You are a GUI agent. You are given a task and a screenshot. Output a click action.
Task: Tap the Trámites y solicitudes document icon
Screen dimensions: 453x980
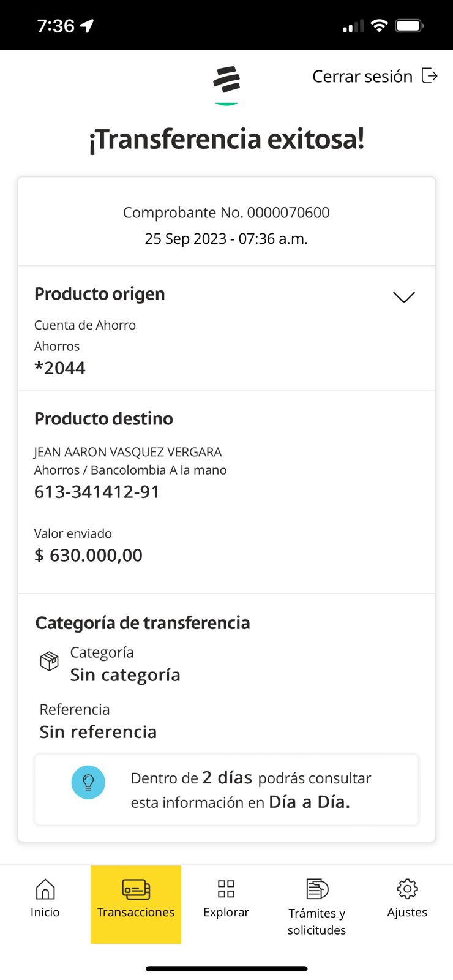[x=317, y=889]
